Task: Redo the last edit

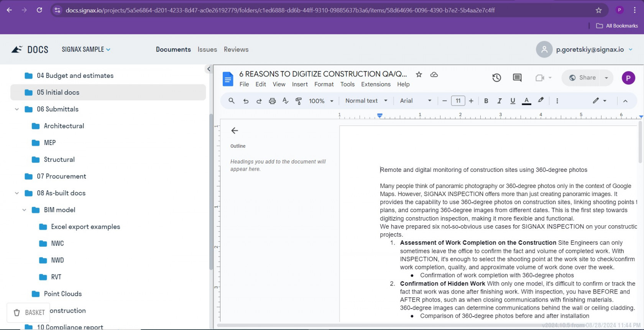Action: pos(259,101)
